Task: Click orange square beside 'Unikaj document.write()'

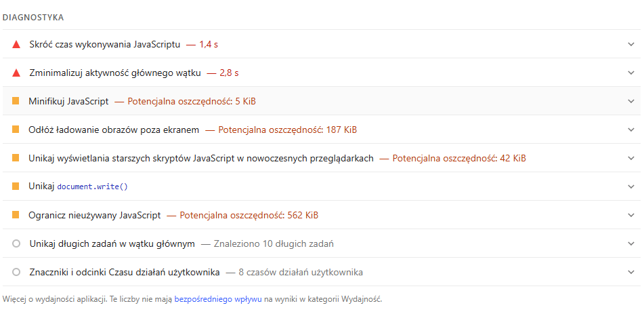Action: pos(16,187)
